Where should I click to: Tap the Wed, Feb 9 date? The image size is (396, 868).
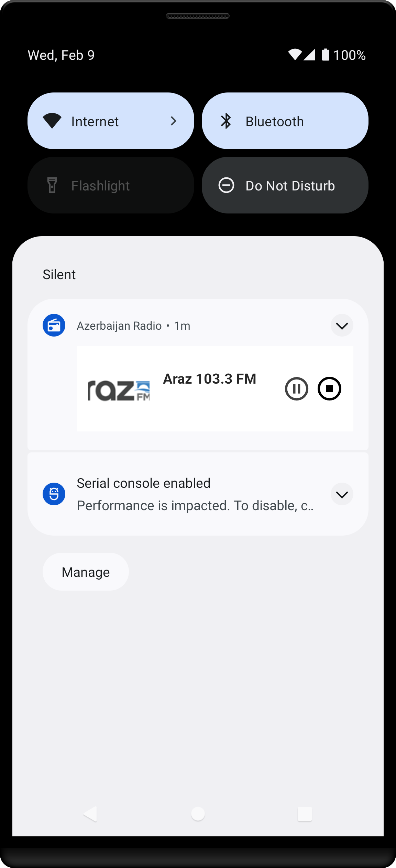click(x=61, y=55)
